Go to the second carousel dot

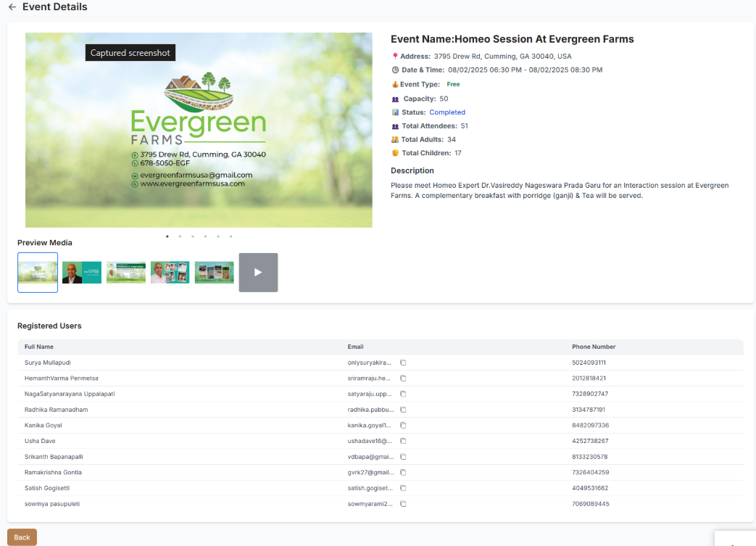(180, 236)
